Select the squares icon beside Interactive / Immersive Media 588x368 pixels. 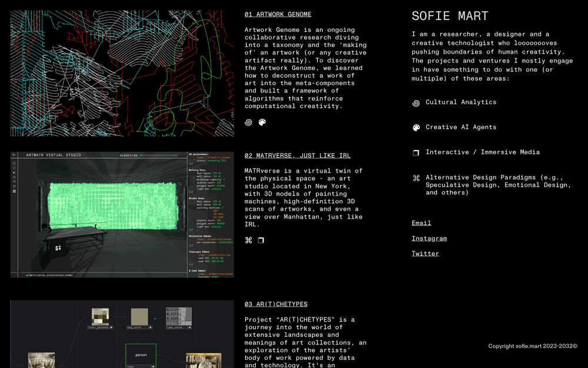click(x=416, y=152)
